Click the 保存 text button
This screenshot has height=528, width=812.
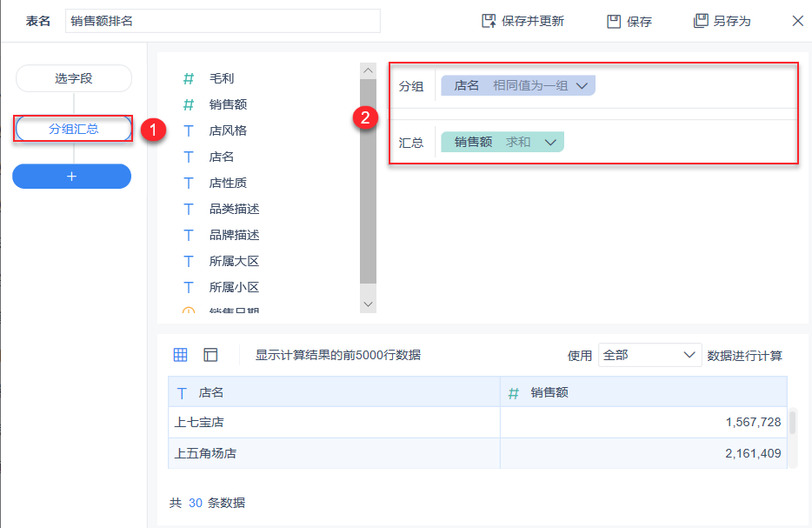(639, 22)
